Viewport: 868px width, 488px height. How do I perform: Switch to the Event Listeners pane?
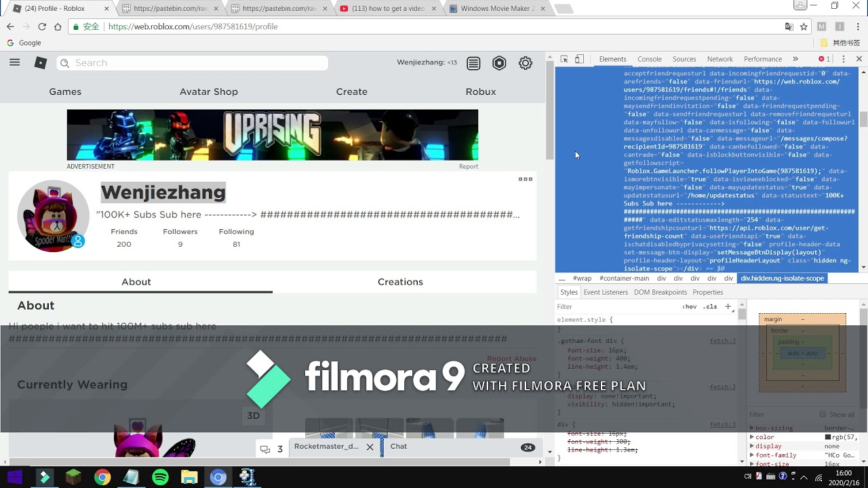click(606, 292)
